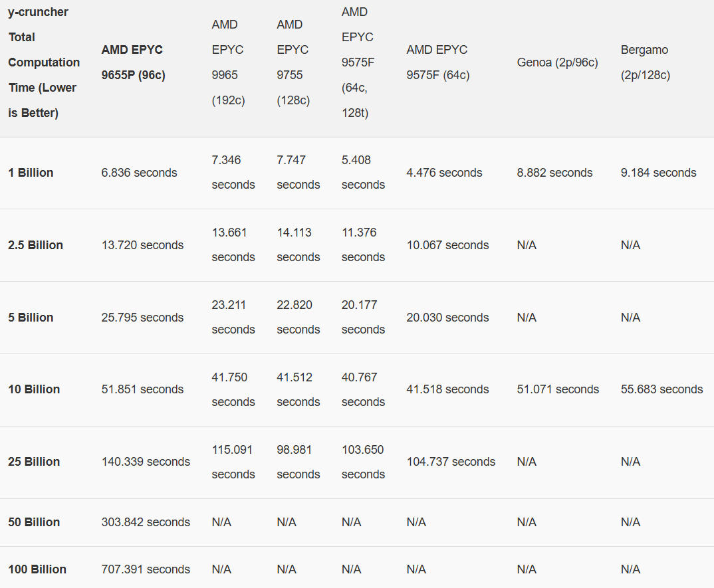
Task: Select the 2.5 Billion row label
Action: 35,245
